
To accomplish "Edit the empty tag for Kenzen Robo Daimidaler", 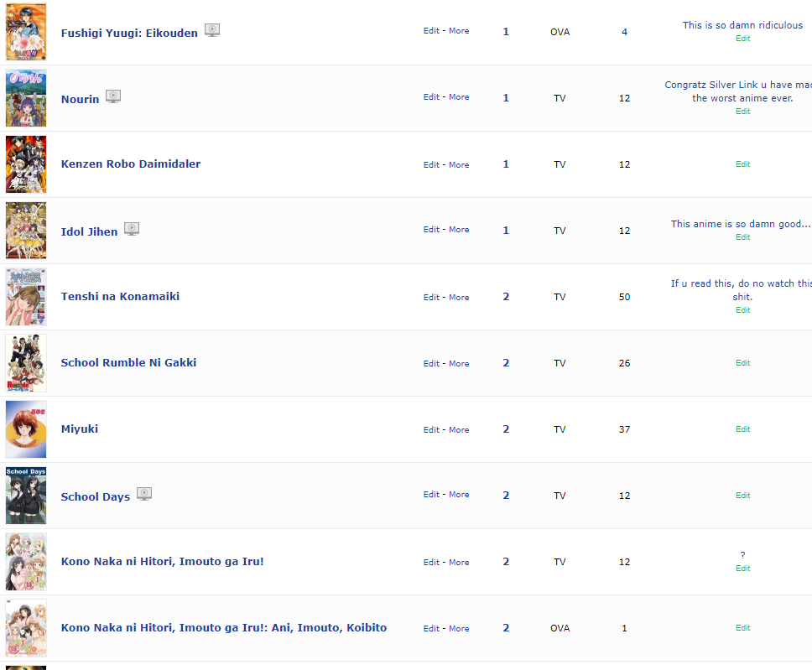I will pyautogui.click(x=742, y=164).
